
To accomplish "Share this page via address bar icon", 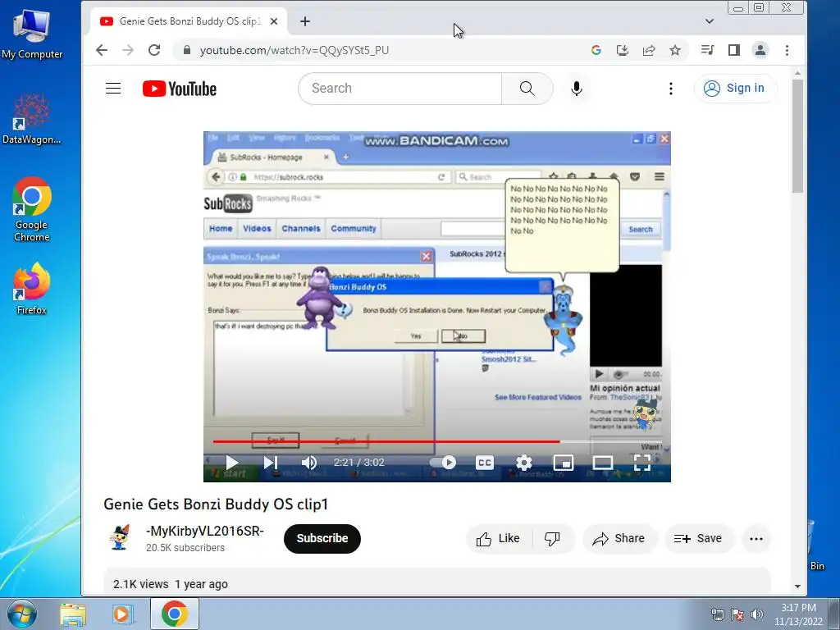I will 648,50.
